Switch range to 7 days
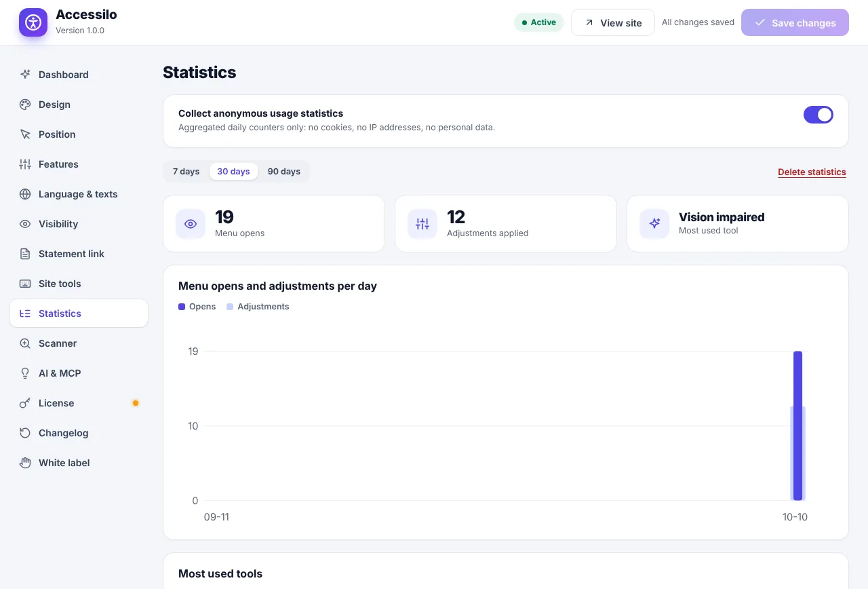868x589 pixels. point(186,172)
